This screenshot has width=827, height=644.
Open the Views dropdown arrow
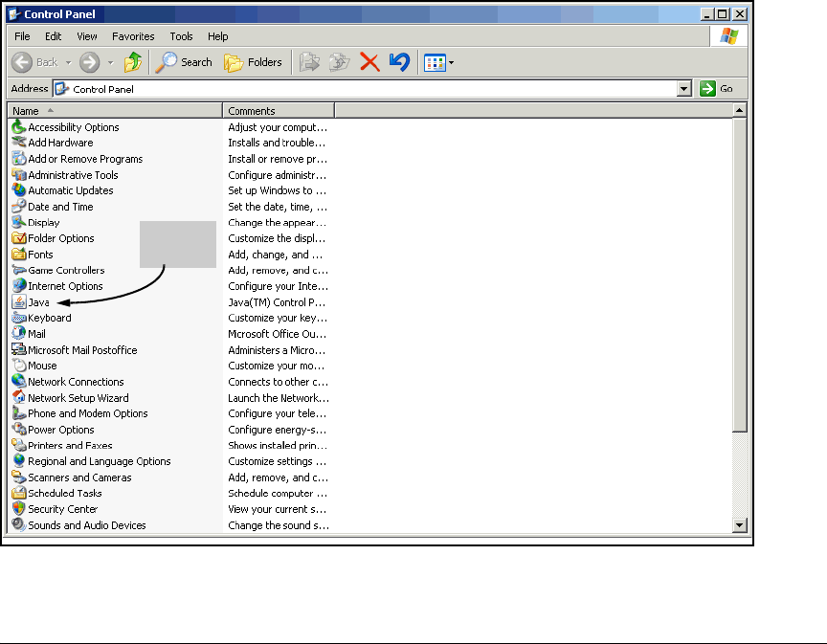pyautogui.click(x=451, y=63)
